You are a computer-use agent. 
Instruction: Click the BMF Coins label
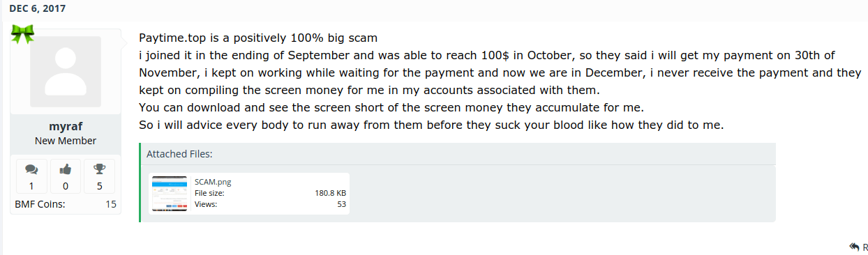click(40, 204)
